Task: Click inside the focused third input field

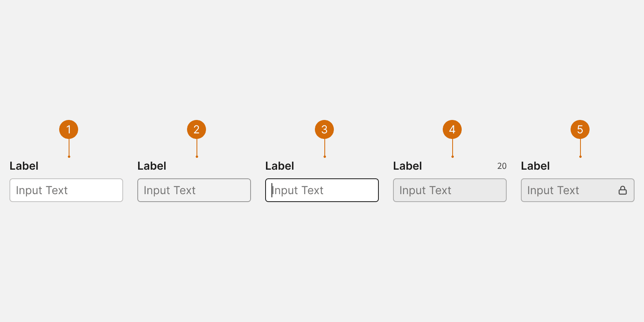Action: (322, 190)
